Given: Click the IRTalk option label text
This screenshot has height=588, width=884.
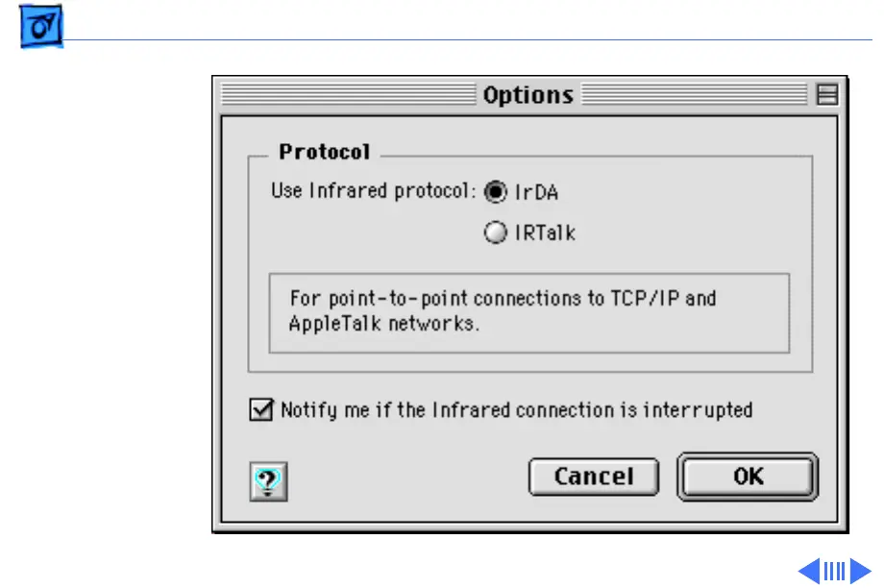Looking at the screenshot, I should pyautogui.click(x=545, y=233).
